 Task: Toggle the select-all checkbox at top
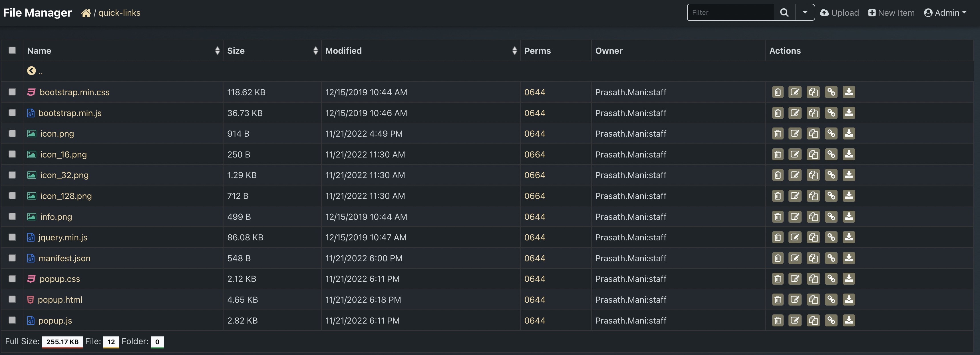12,50
